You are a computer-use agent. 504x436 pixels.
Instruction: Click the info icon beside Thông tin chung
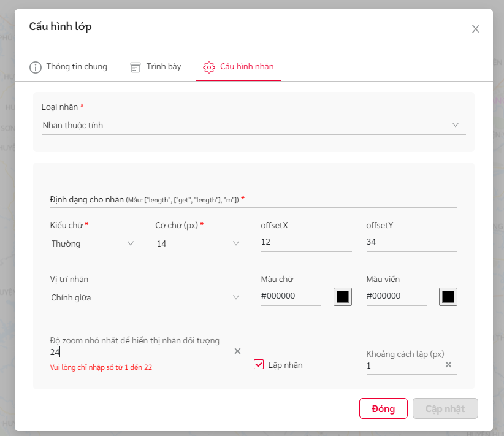(36, 67)
